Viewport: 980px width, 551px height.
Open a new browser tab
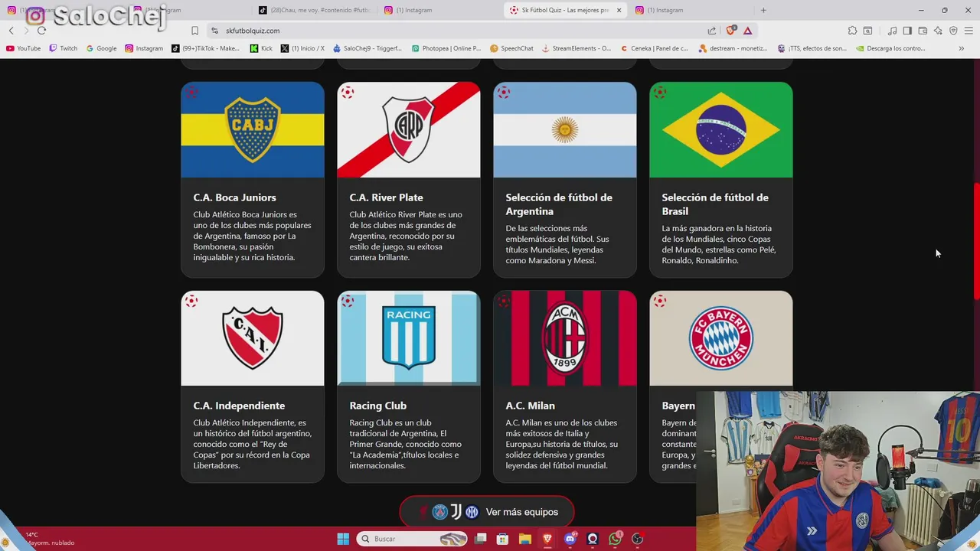tap(763, 10)
